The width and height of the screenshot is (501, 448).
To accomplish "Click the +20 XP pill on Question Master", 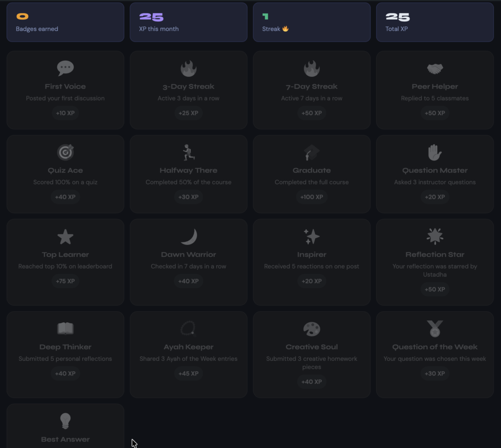I will coord(435,197).
